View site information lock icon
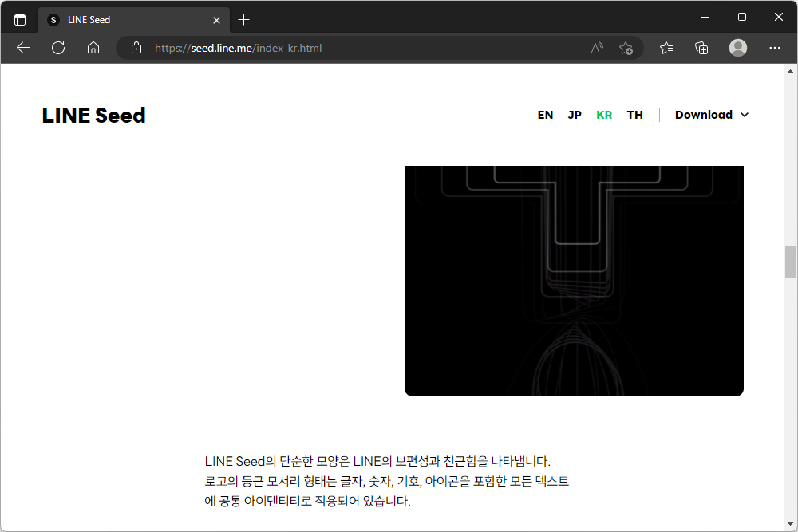Image resolution: width=798 pixels, height=532 pixels. pyautogui.click(x=136, y=48)
